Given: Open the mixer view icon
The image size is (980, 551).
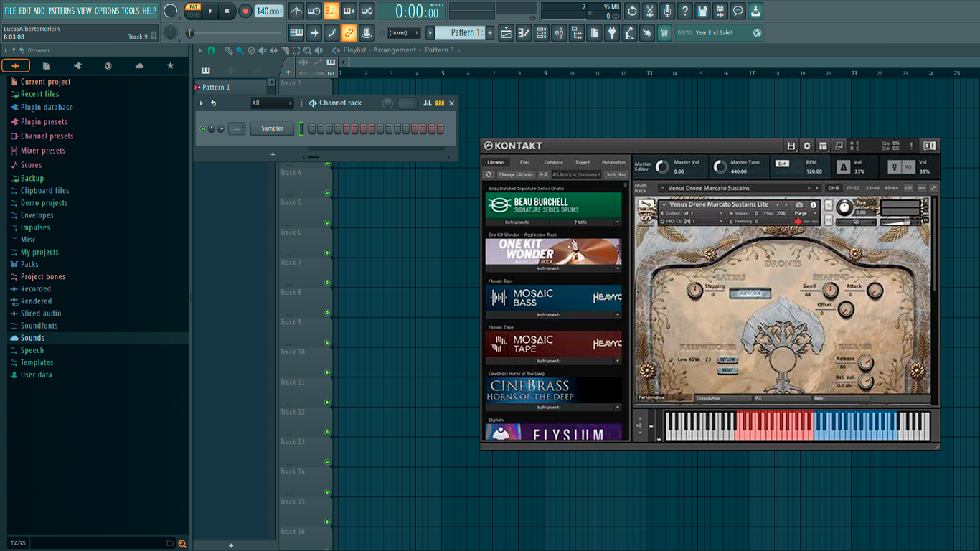Looking at the screenshot, I should [x=559, y=33].
